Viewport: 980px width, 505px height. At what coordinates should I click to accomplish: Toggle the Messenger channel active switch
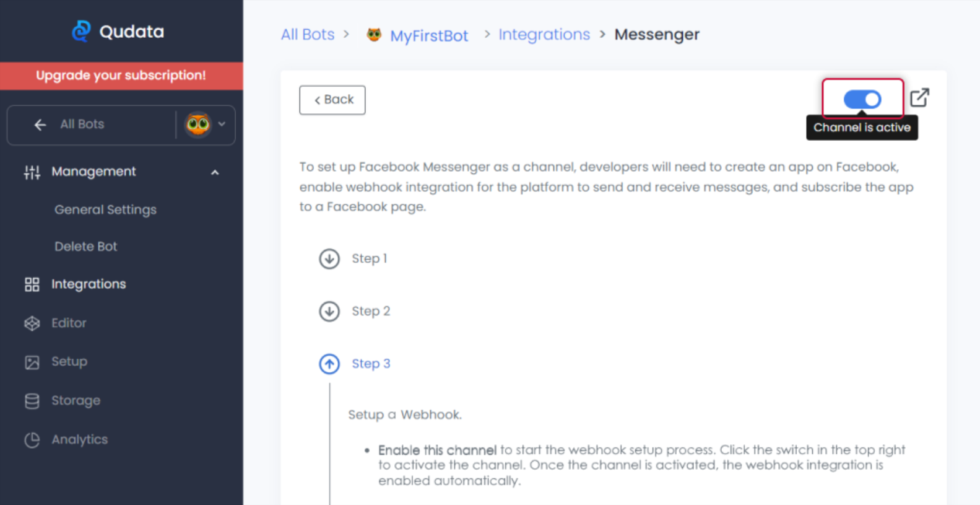862,99
